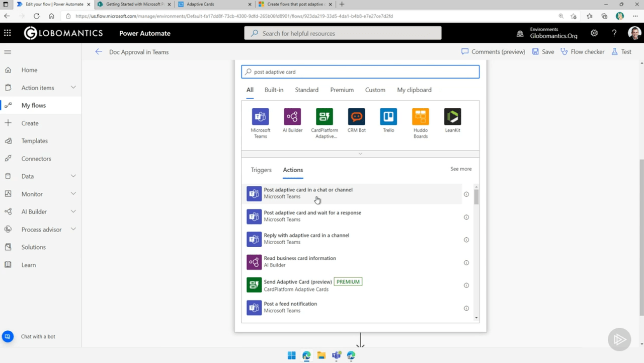Go back using the flow back arrow

point(99,52)
